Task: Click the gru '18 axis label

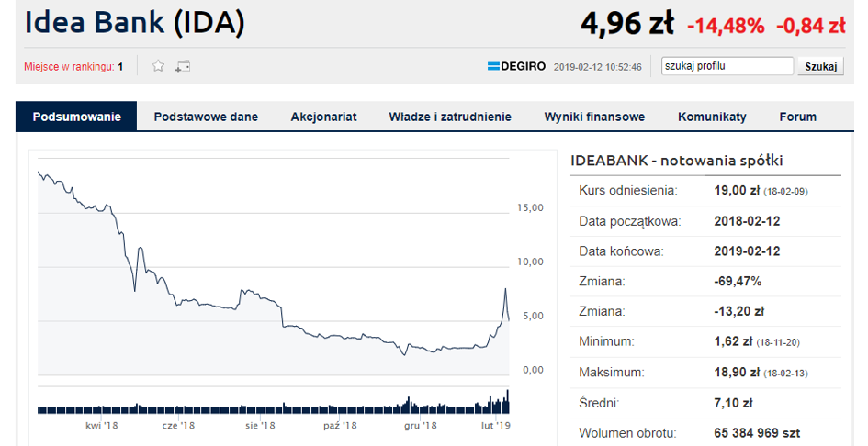Action: [419, 426]
